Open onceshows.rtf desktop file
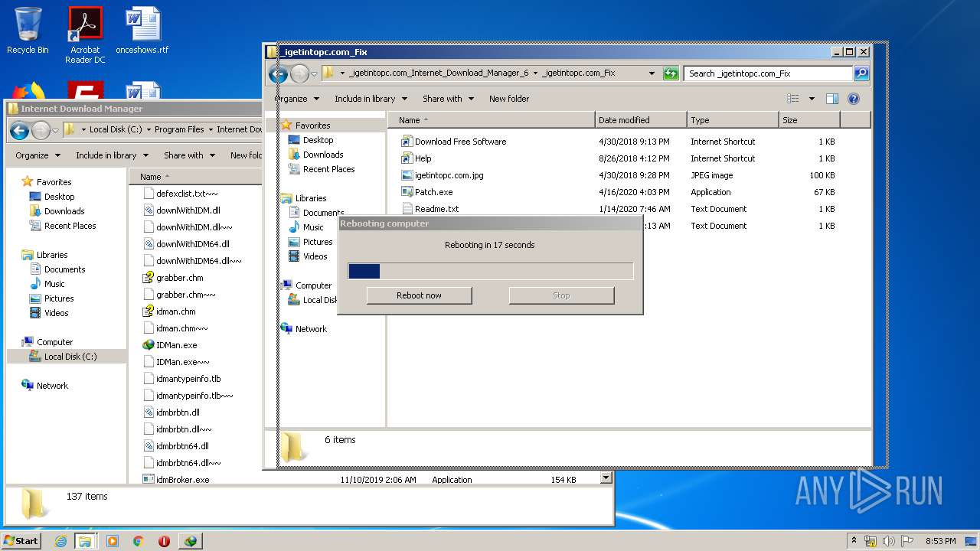 (x=142, y=31)
